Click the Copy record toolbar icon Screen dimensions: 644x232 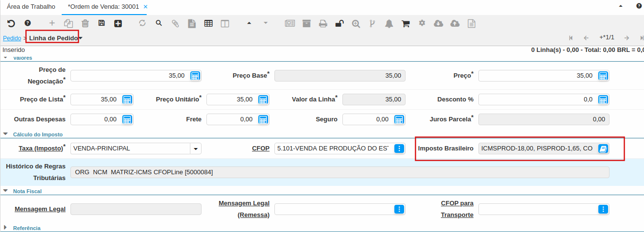(68, 23)
